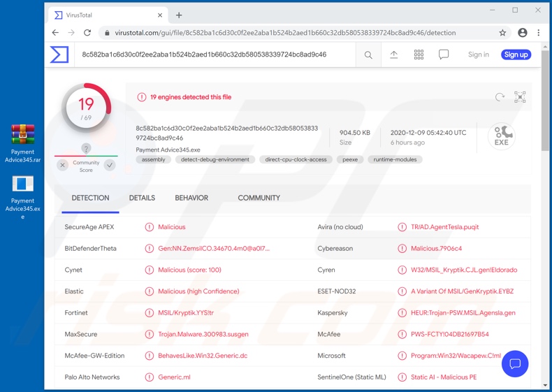This screenshot has height=392, width=552.
Task: Click the Microsoft engine name
Action: pyautogui.click(x=332, y=356)
